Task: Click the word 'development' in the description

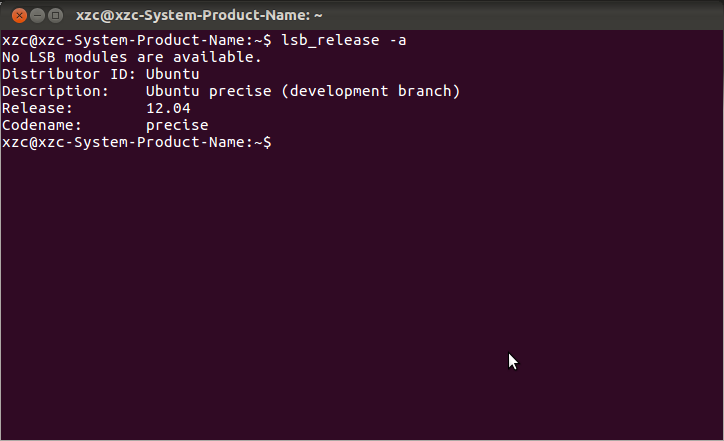Action: (339, 91)
